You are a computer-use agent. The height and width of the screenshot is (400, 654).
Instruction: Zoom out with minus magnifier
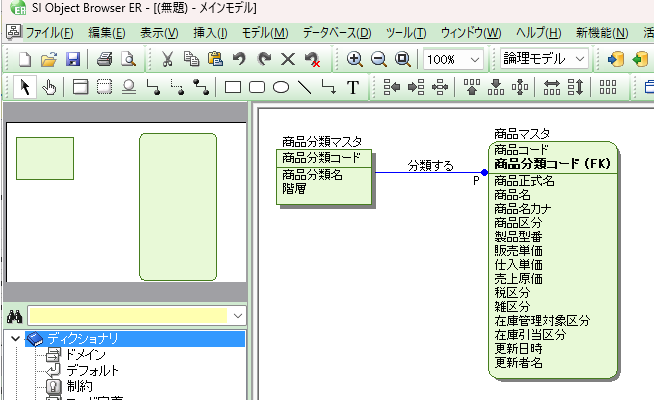pyautogui.click(x=378, y=59)
